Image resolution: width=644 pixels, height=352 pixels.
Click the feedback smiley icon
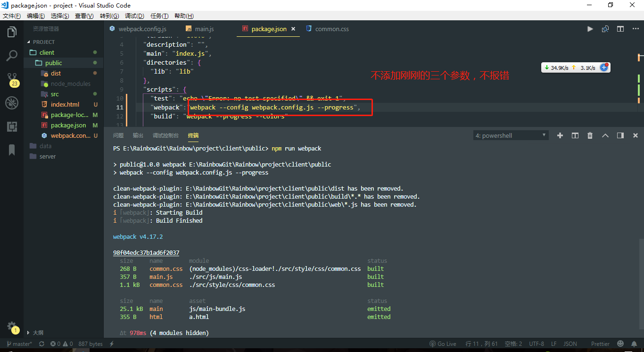[620, 344]
